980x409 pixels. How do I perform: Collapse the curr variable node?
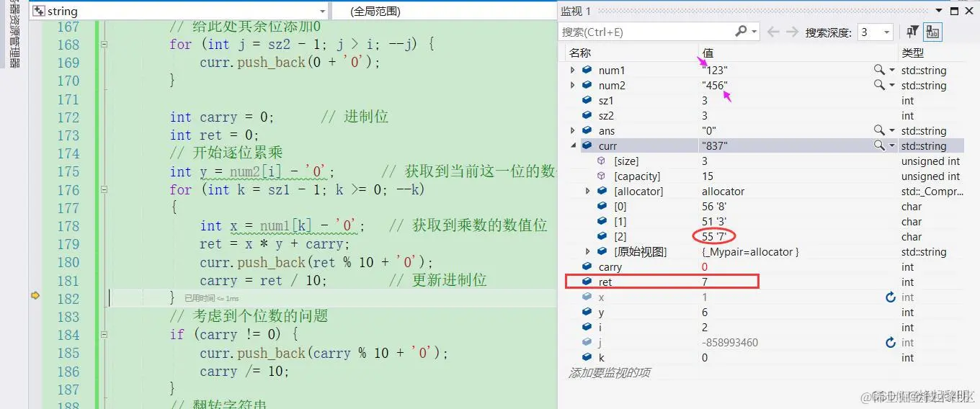573,145
